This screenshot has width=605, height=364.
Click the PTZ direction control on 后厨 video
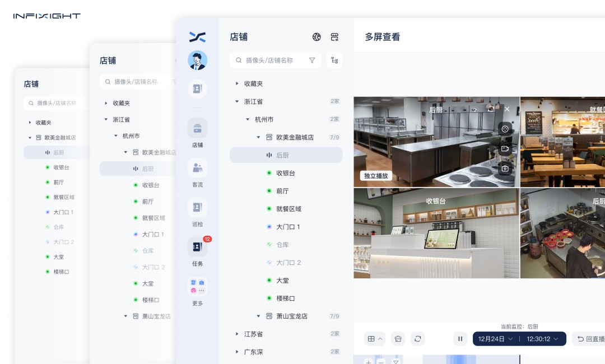tap(505, 129)
